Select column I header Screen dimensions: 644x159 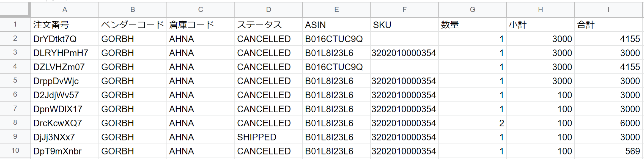click(x=608, y=10)
